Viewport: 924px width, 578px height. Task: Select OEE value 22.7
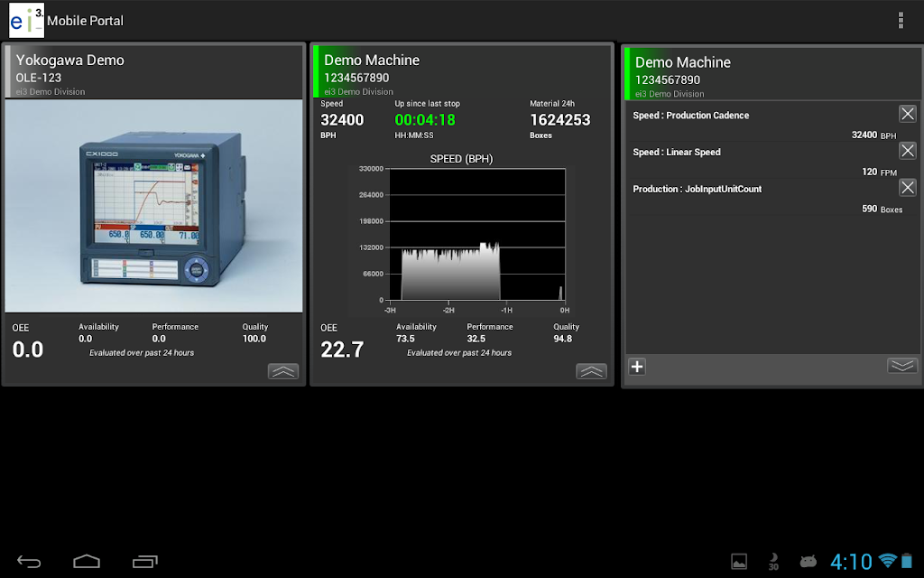click(342, 350)
